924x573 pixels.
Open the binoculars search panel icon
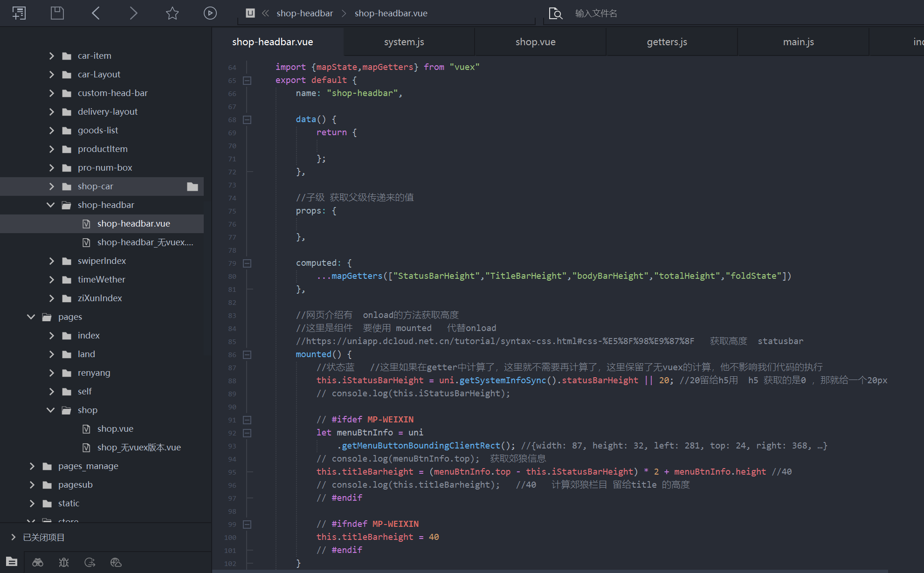click(38, 562)
